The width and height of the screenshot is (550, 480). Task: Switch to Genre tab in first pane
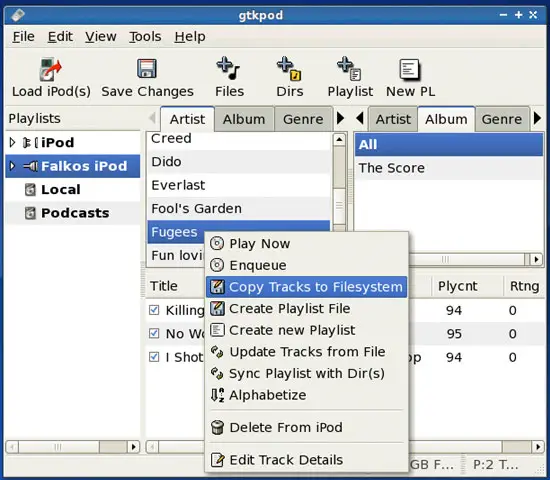coord(303,119)
